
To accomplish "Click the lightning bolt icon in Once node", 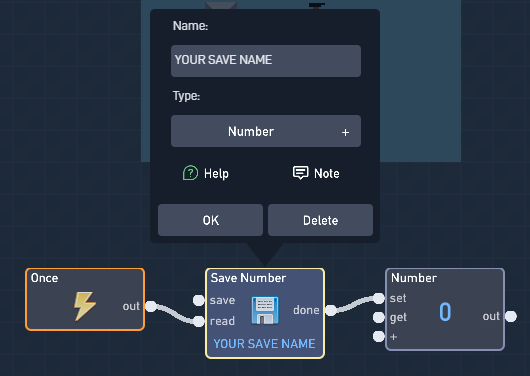I will tap(85, 306).
